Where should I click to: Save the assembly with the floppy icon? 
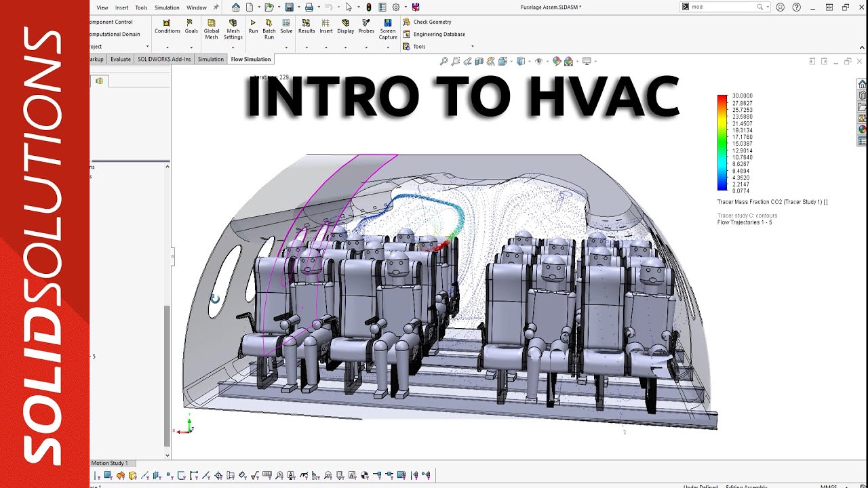click(x=289, y=7)
